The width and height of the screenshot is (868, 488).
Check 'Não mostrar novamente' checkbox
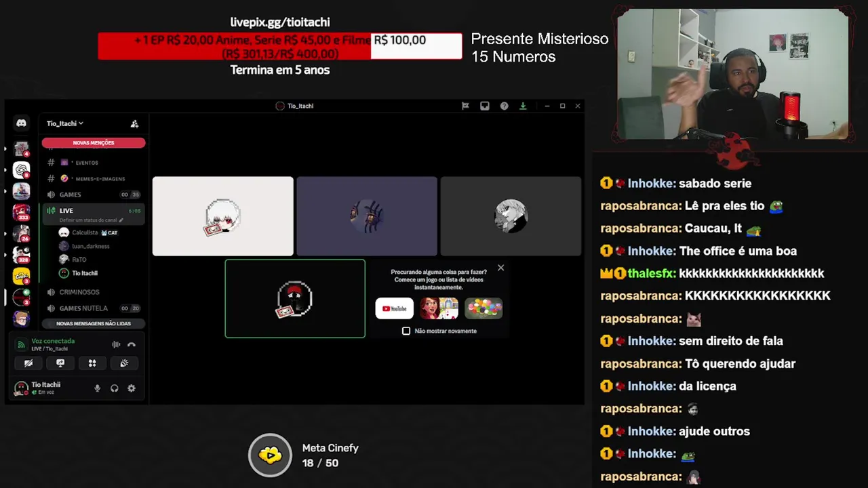point(406,331)
